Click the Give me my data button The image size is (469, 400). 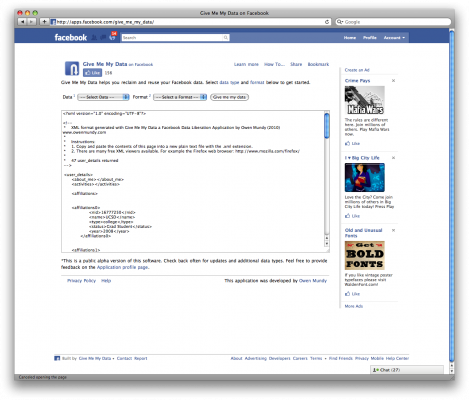pyautogui.click(x=229, y=97)
